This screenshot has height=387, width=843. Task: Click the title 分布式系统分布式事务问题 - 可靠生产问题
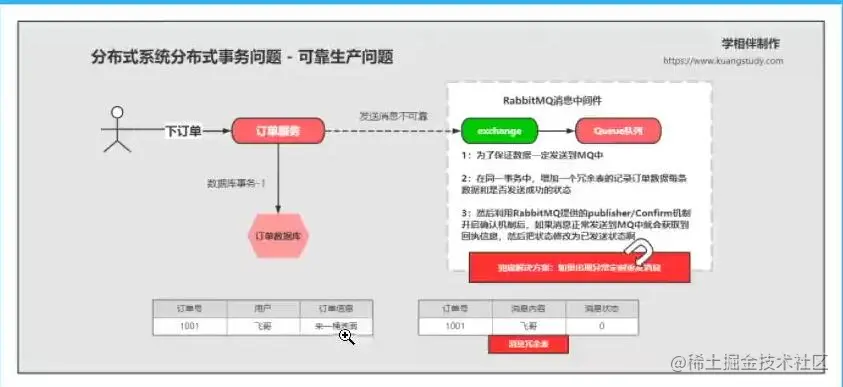click(x=242, y=57)
